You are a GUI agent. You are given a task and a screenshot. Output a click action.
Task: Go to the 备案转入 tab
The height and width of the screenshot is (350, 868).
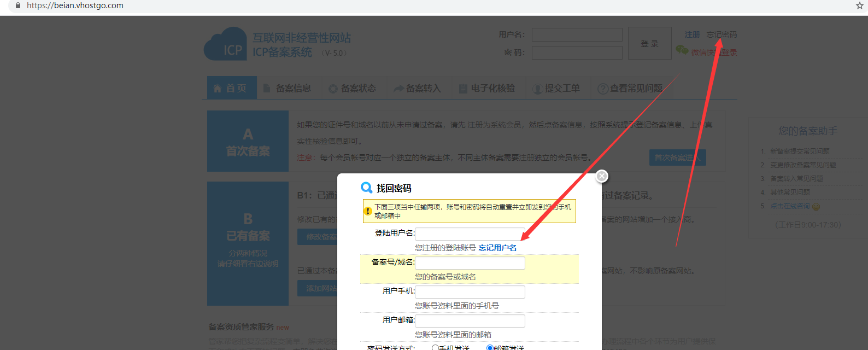tap(418, 88)
